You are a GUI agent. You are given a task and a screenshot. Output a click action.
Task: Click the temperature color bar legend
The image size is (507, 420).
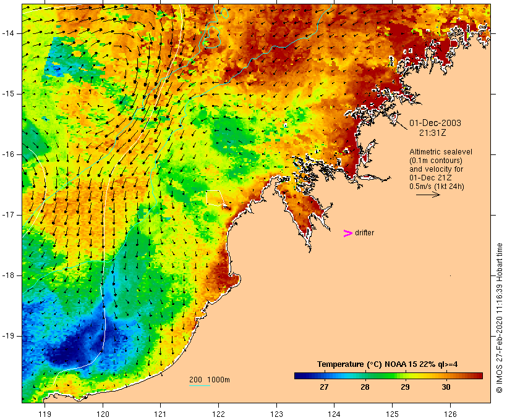pyautogui.click(x=388, y=376)
